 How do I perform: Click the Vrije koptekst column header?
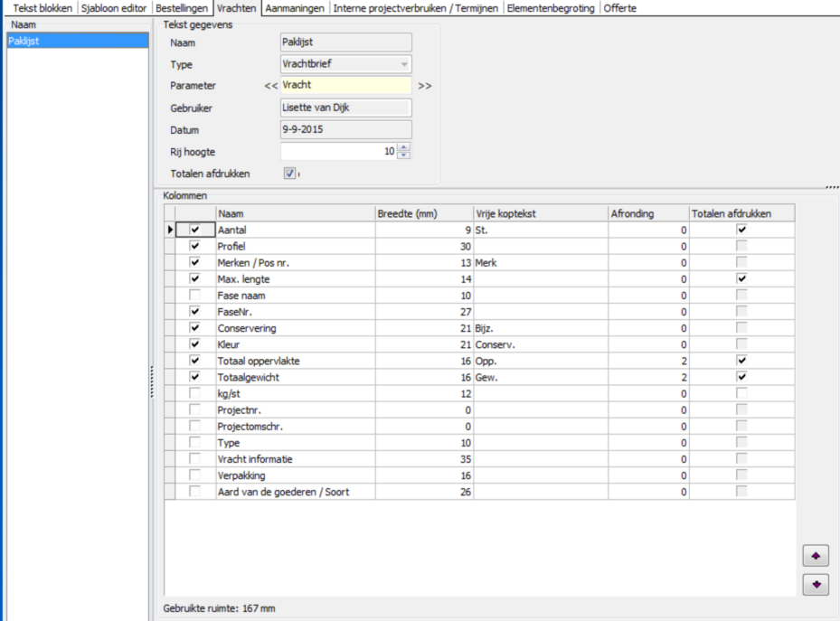[x=541, y=213]
